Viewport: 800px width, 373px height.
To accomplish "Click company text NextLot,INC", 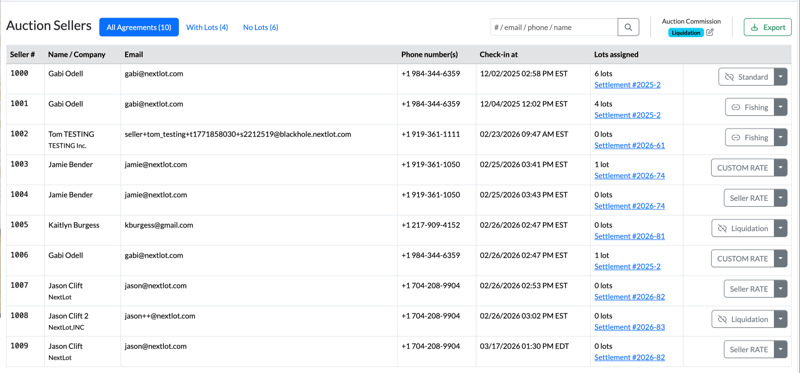I will (66, 327).
